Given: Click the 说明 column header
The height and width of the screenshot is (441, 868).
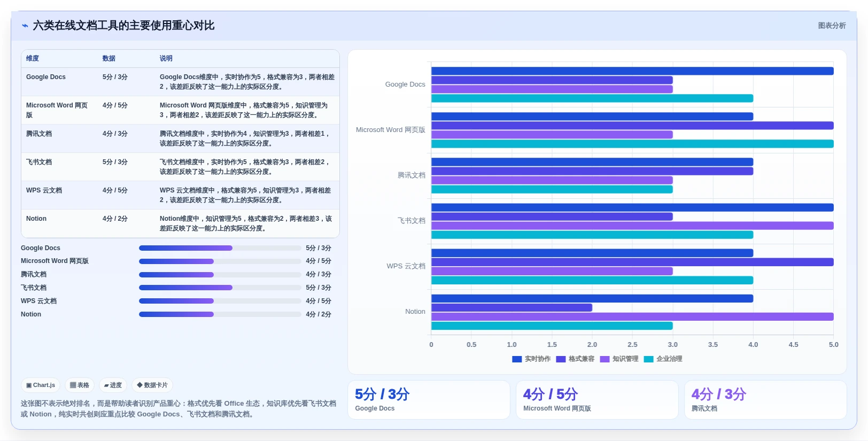Looking at the screenshot, I should pyautogui.click(x=166, y=58).
